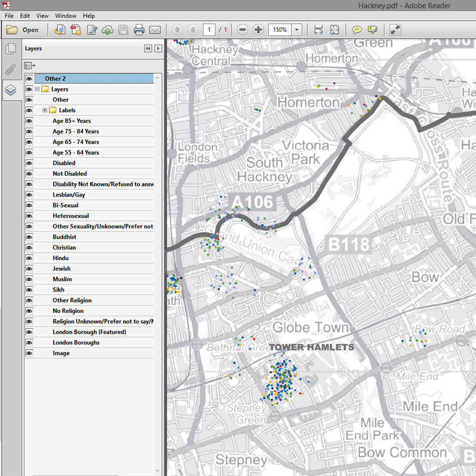Viewport: 476px width, 476px height.
Task: Hide the Muslim layer via eye icon
Action: pos(29,279)
